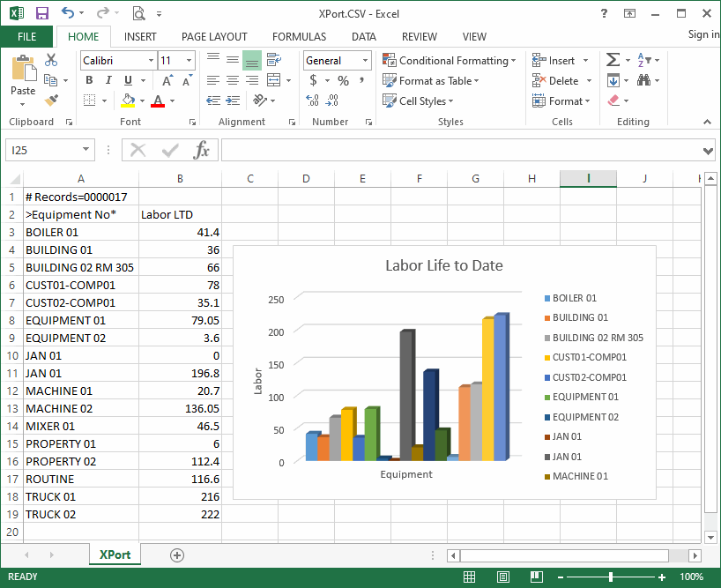Click the Labor Life to Date chart title
Viewport: 721px width, 588px height.
pos(443,265)
